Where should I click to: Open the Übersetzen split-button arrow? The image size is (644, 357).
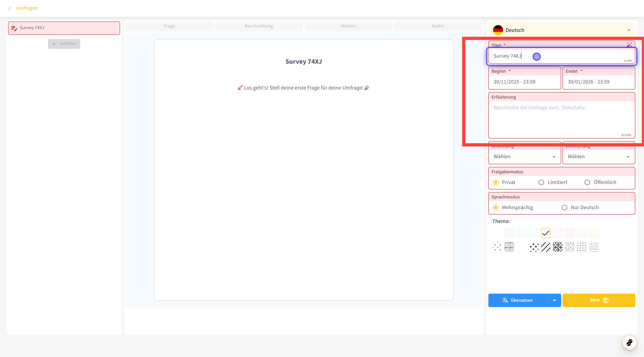pyautogui.click(x=554, y=300)
